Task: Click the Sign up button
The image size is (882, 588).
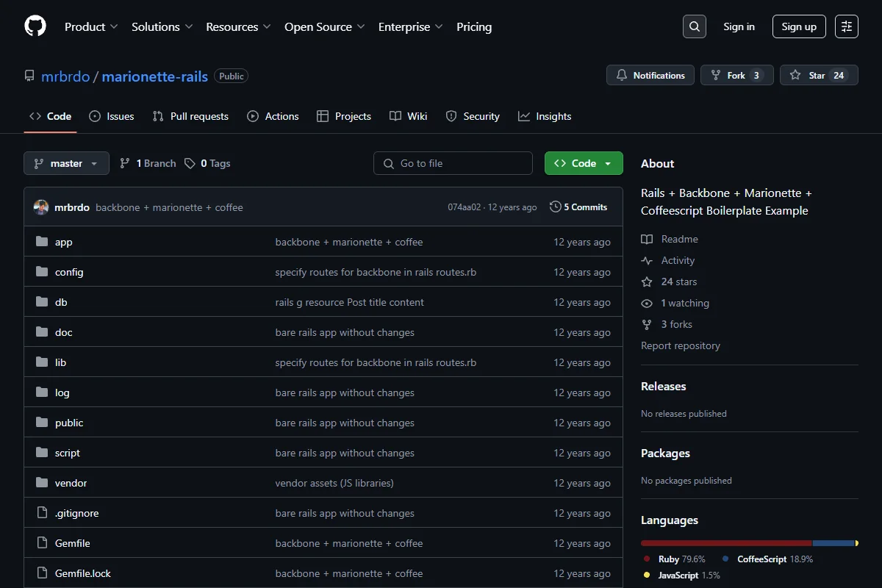Action: [799, 26]
